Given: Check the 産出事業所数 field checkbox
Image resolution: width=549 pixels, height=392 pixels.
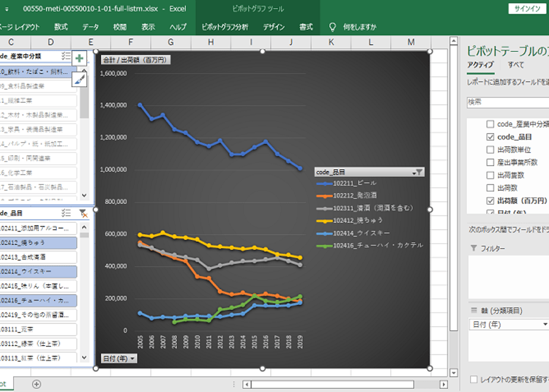Looking at the screenshot, I should 490,162.
